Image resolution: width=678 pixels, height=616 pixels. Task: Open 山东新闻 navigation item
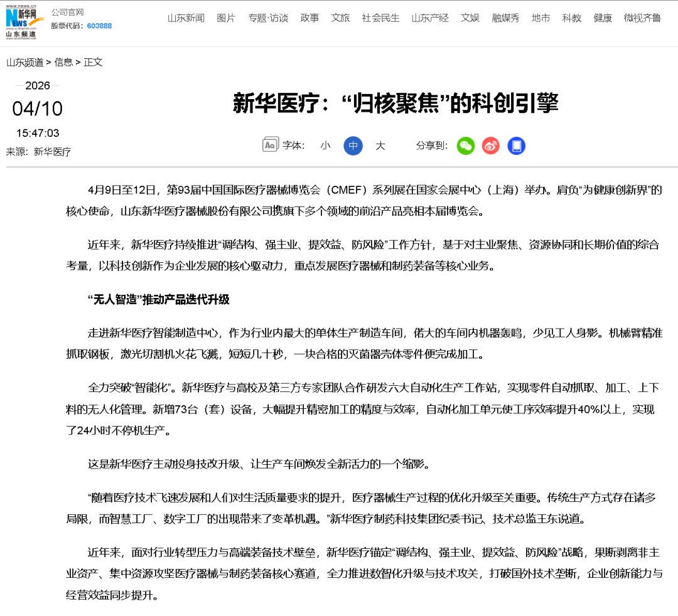[186, 18]
